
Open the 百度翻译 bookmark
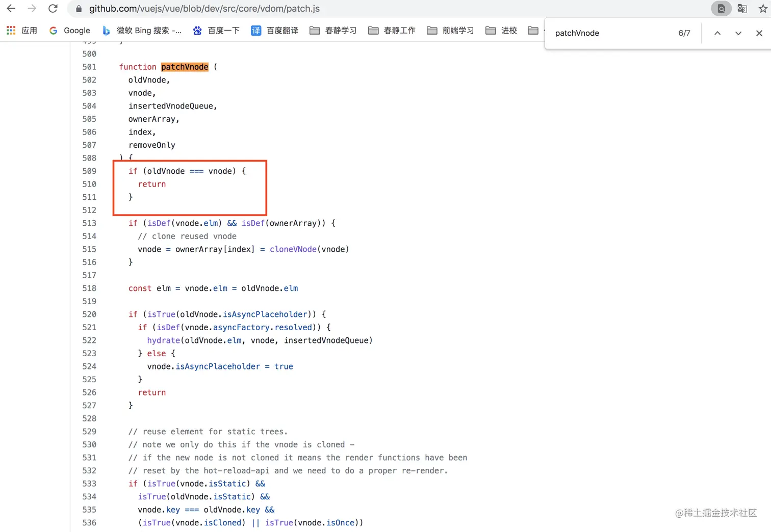coord(274,31)
